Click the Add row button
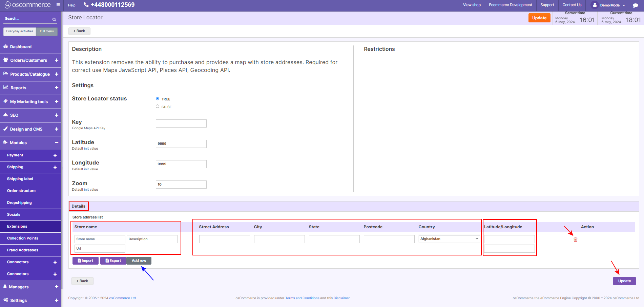Image resolution: width=644 pixels, height=307 pixels. coord(139,261)
